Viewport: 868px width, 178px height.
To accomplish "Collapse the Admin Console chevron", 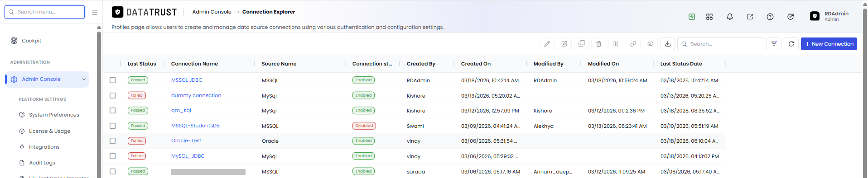I will pos(84,80).
